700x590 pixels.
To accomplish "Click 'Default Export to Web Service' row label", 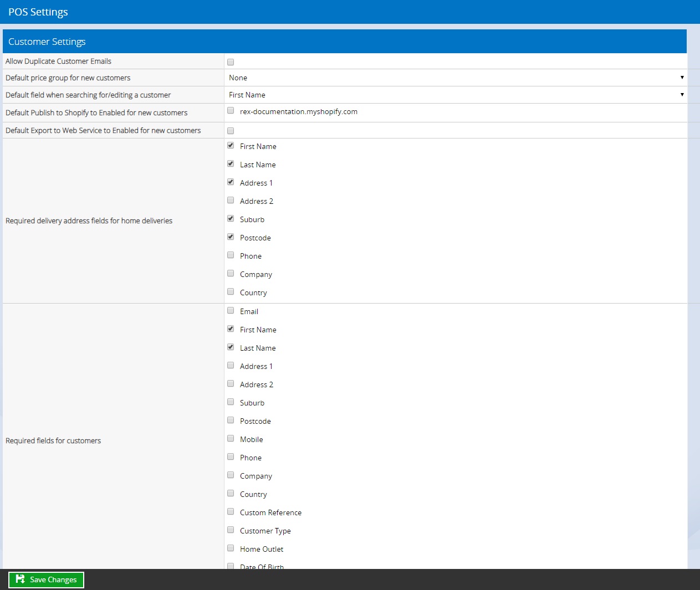I will 103,130.
